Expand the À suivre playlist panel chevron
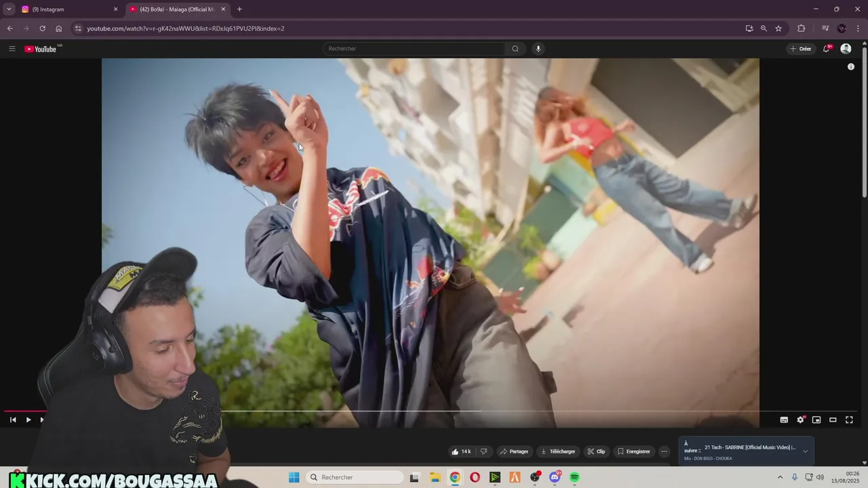Screen dimensions: 868x488 (806, 451)
